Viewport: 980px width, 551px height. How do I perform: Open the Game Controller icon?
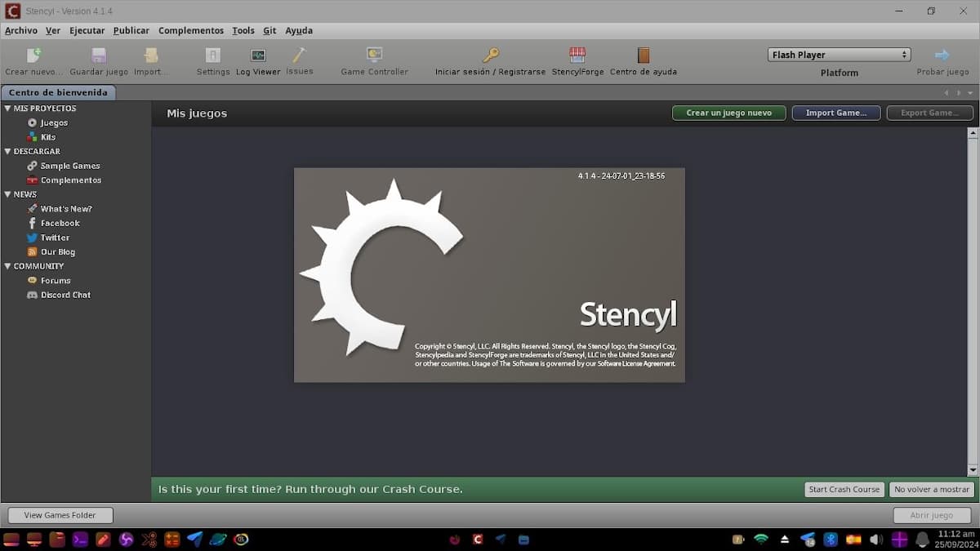click(x=374, y=56)
